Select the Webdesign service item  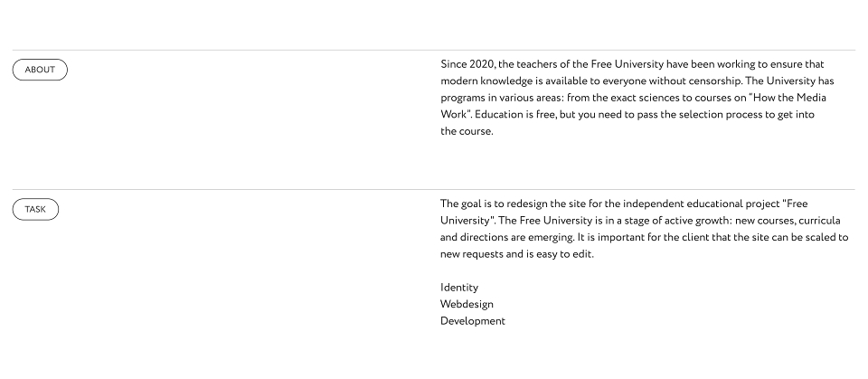(467, 304)
